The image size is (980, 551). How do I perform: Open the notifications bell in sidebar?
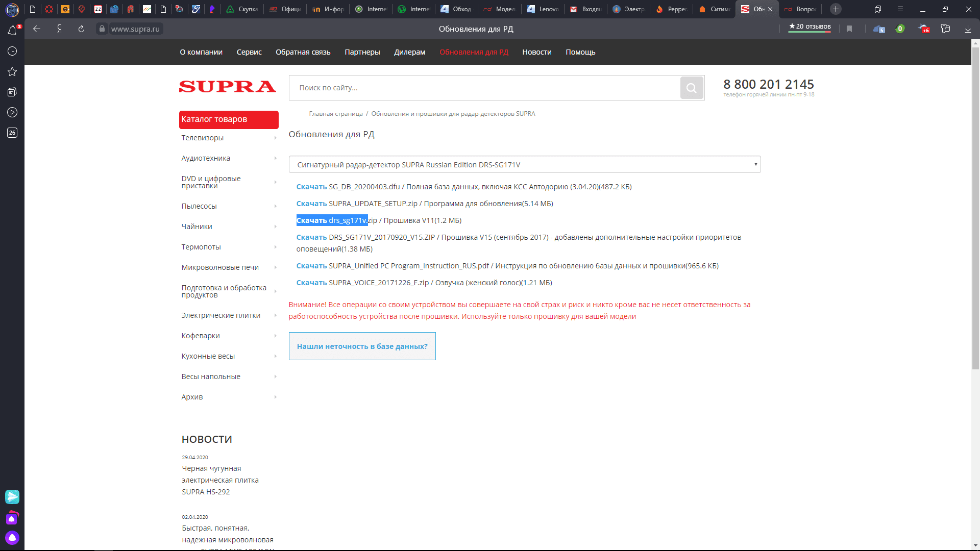point(12,31)
